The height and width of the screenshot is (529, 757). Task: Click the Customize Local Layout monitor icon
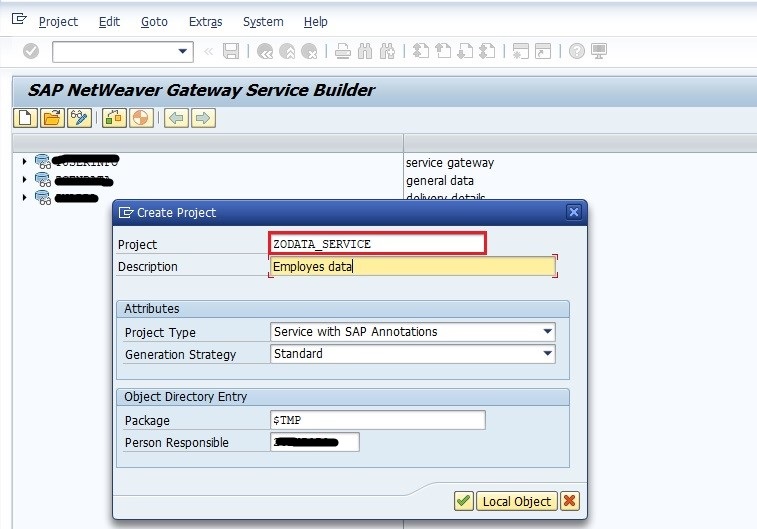pos(599,51)
